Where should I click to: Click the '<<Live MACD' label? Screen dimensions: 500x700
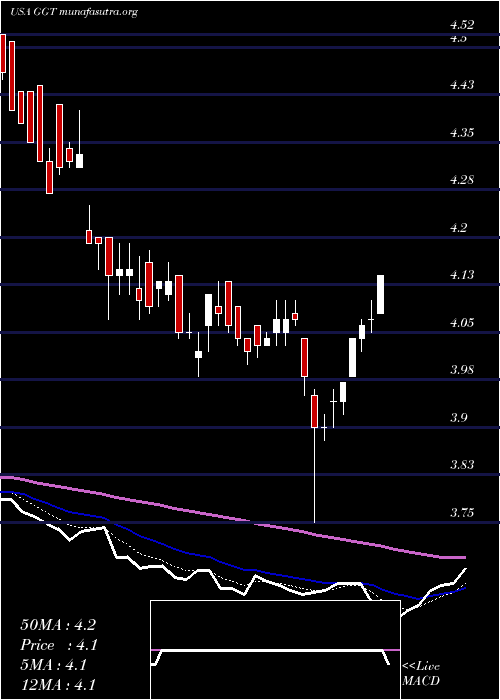pyautogui.click(x=421, y=674)
